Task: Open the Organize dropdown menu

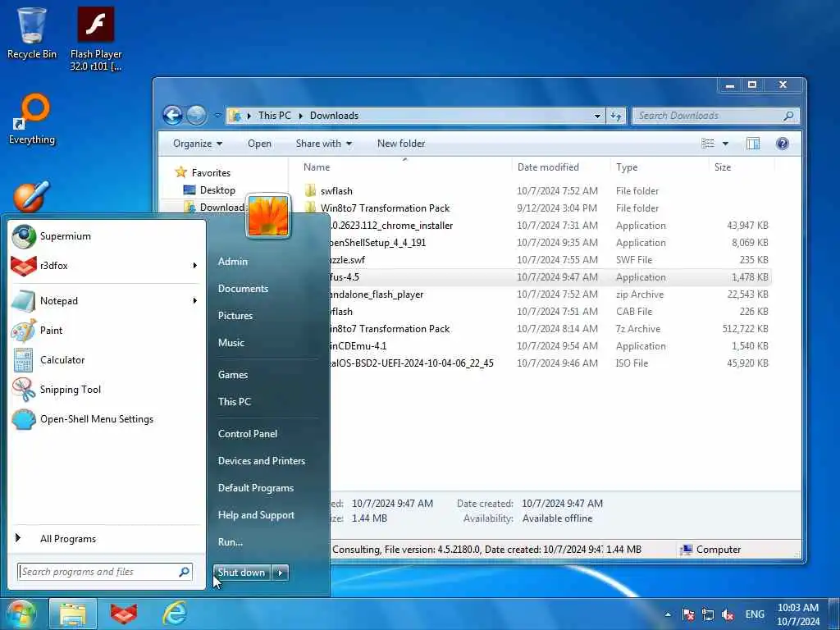Action: 198,144
